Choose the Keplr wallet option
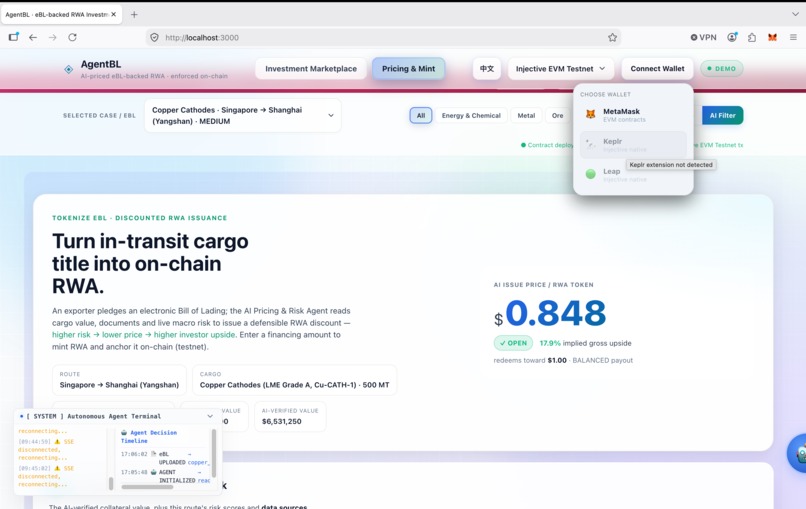Image resolution: width=806 pixels, height=509 pixels. click(x=633, y=144)
